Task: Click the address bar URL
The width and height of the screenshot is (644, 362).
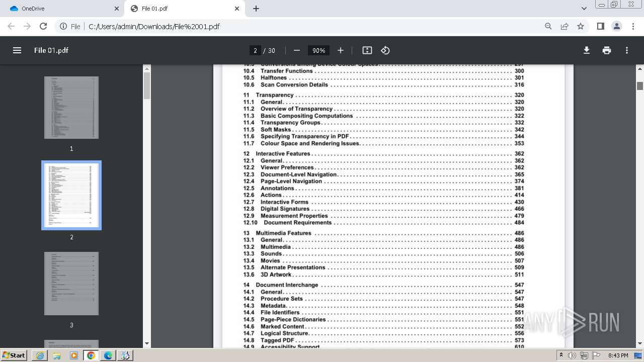Action: 154,27
